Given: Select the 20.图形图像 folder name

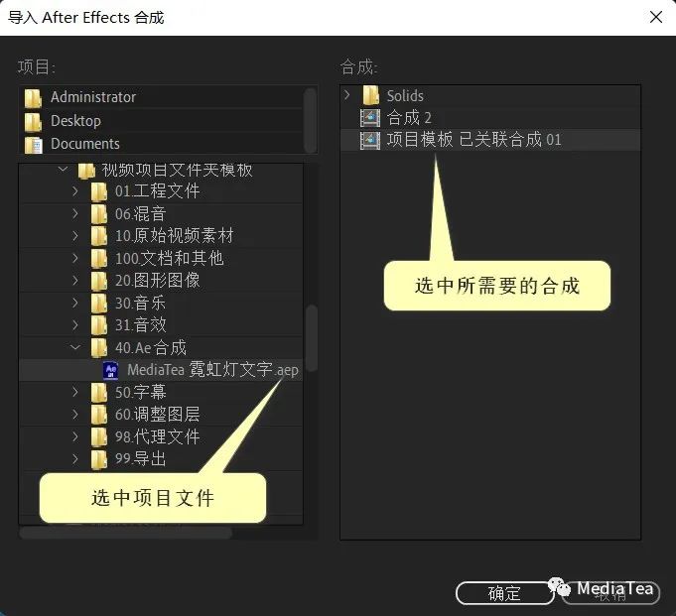Looking at the screenshot, I should tap(158, 281).
